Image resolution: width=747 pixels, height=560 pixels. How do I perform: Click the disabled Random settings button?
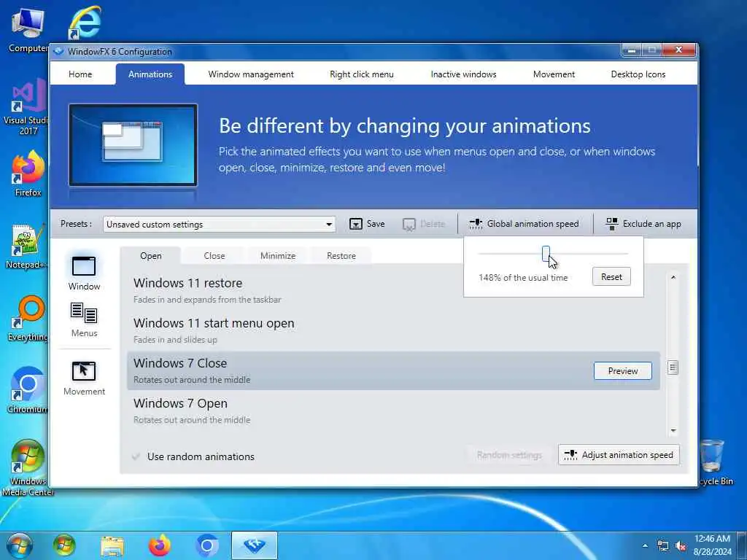click(508, 455)
